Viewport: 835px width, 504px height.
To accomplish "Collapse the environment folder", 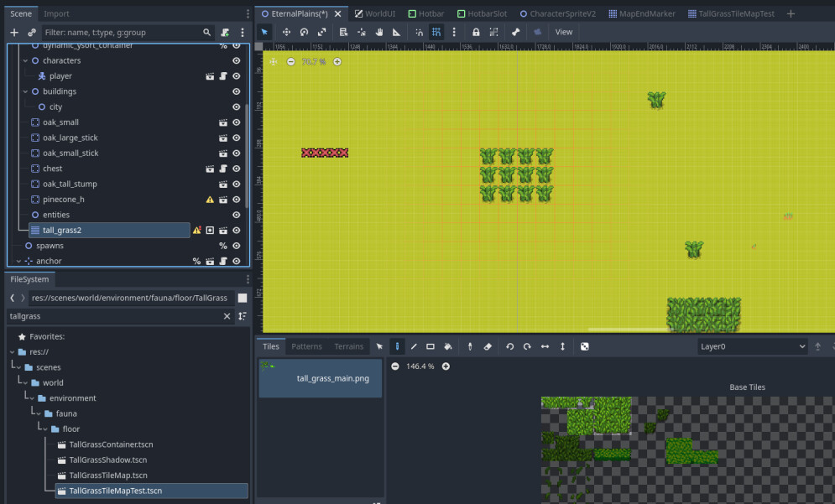I will pos(31,398).
